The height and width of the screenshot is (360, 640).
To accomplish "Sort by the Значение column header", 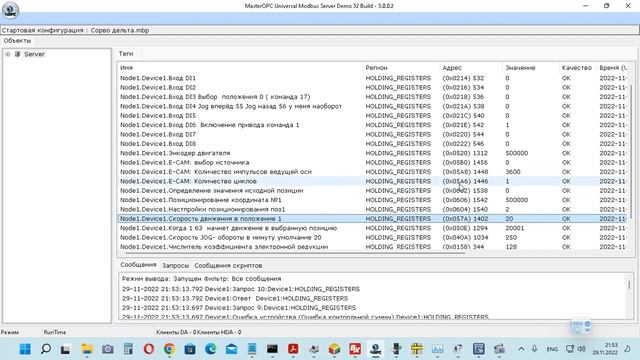I will [x=520, y=68].
